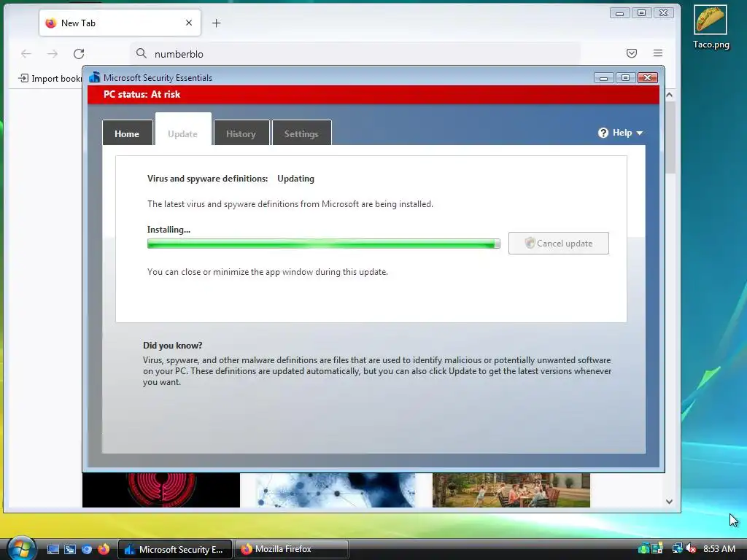Click the Security Essentials title bar icon

pyautogui.click(x=94, y=77)
